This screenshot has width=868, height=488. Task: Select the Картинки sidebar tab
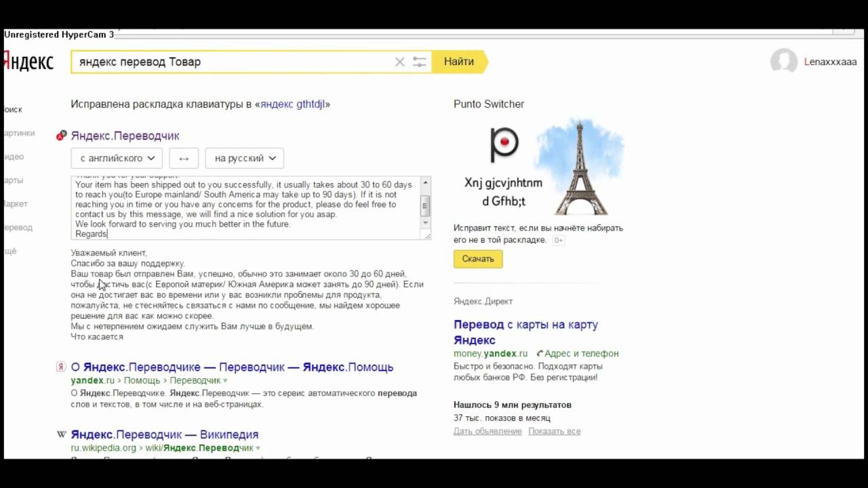point(20,133)
